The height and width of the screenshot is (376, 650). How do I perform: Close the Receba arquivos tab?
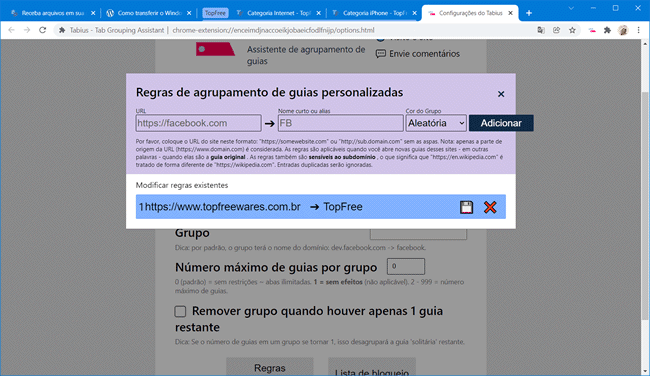93,13
